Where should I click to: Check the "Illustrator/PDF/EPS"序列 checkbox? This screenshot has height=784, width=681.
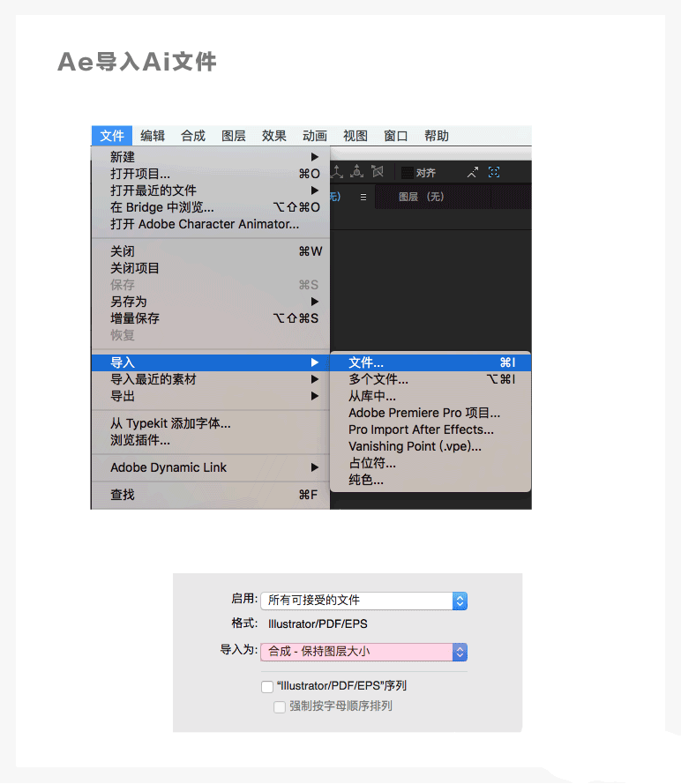(267, 686)
